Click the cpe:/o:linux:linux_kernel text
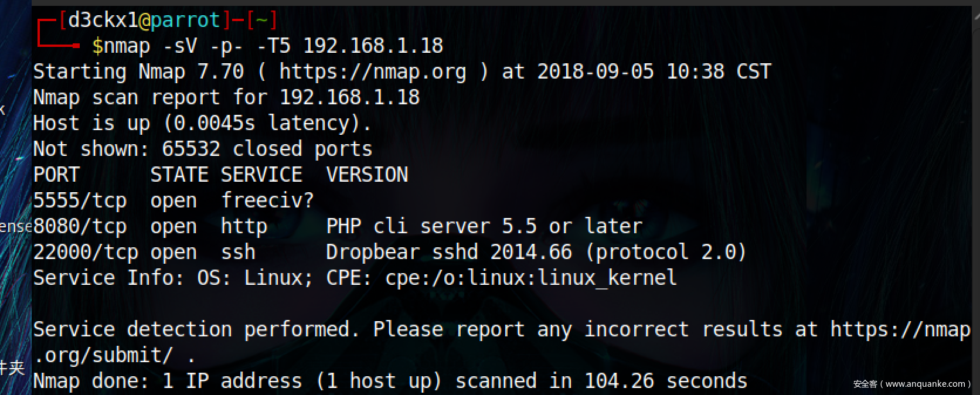This screenshot has height=395, width=980. point(531,278)
